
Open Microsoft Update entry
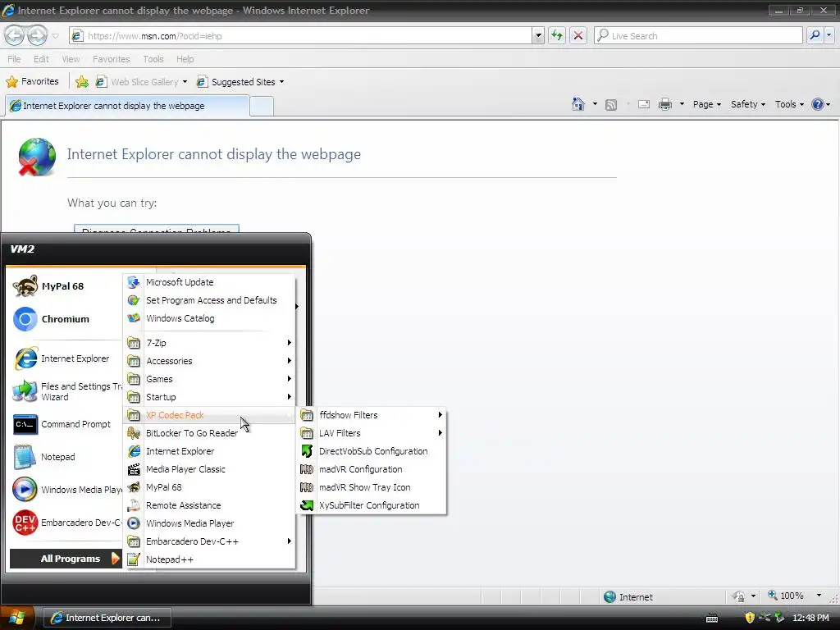coord(209,282)
